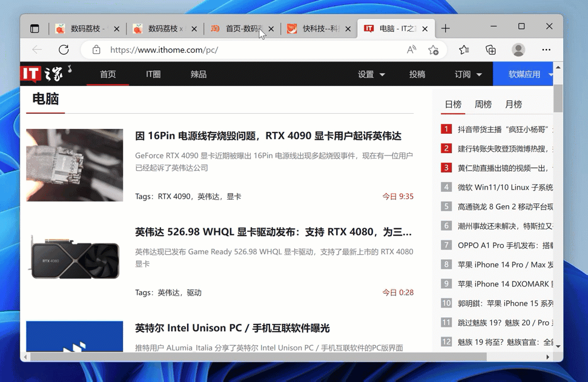Open ranking item 9 iPhone 14 DXOMARK
The height and width of the screenshot is (382, 588).
click(505, 284)
